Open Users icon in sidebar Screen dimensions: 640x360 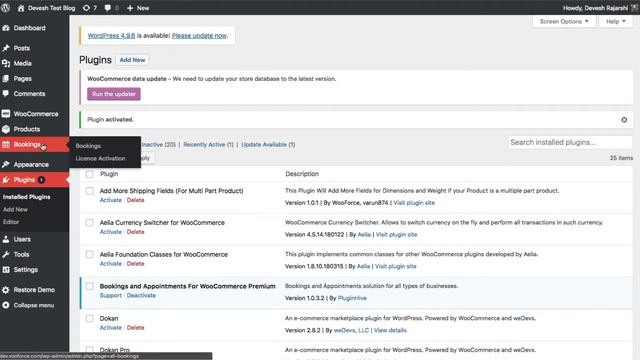(6, 239)
